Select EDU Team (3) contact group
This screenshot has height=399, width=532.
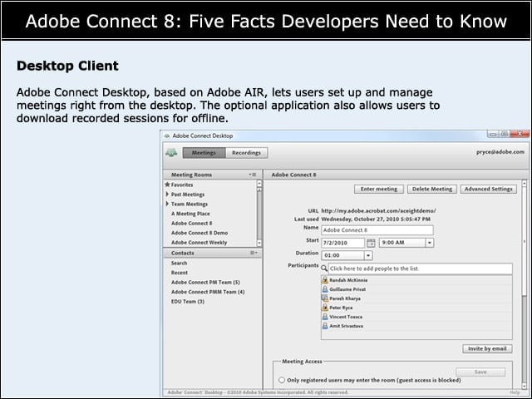[x=188, y=301]
